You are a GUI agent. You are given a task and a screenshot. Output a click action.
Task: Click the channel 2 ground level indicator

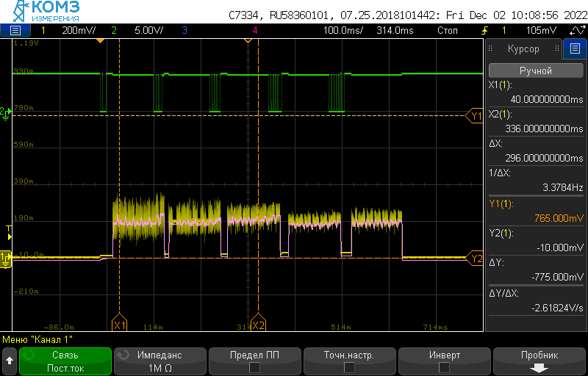6,112
